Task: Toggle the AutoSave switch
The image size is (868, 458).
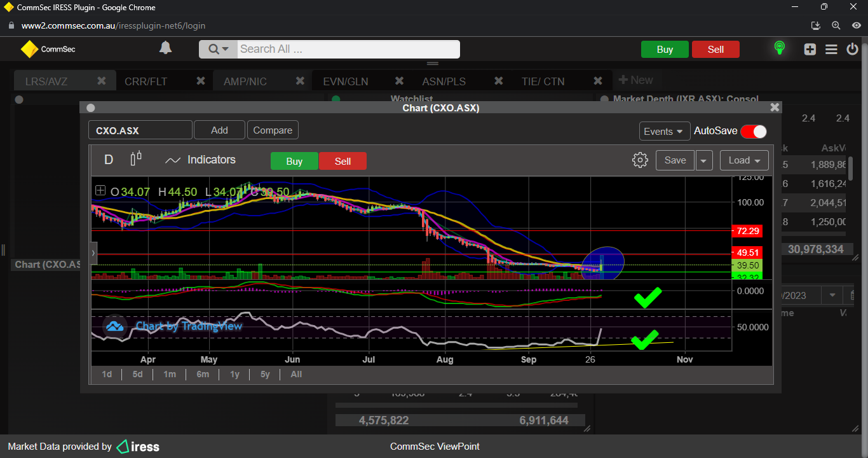Action: (753, 131)
